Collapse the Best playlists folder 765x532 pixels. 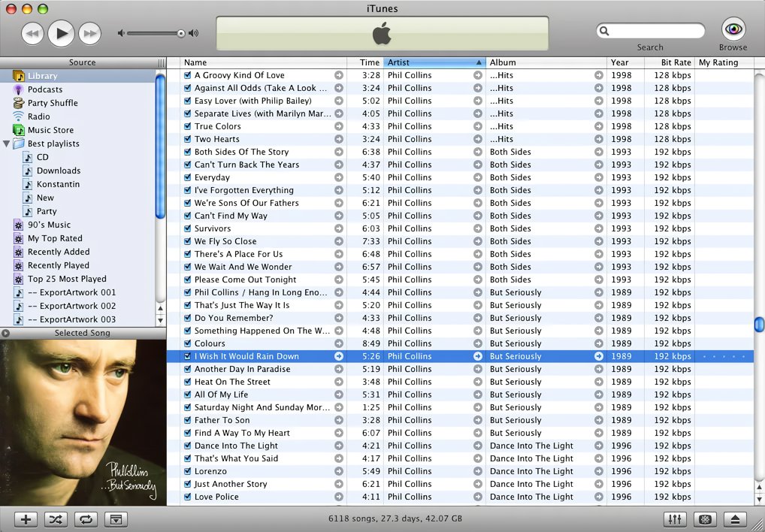pos(7,144)
